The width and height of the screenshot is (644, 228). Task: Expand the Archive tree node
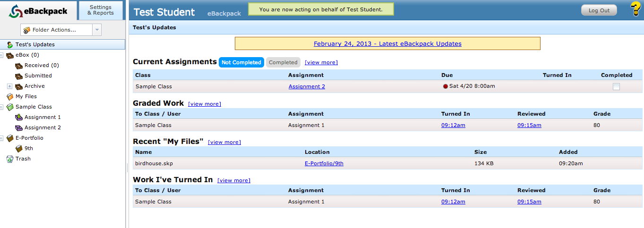pyautogui.click(x=9, y=86)
